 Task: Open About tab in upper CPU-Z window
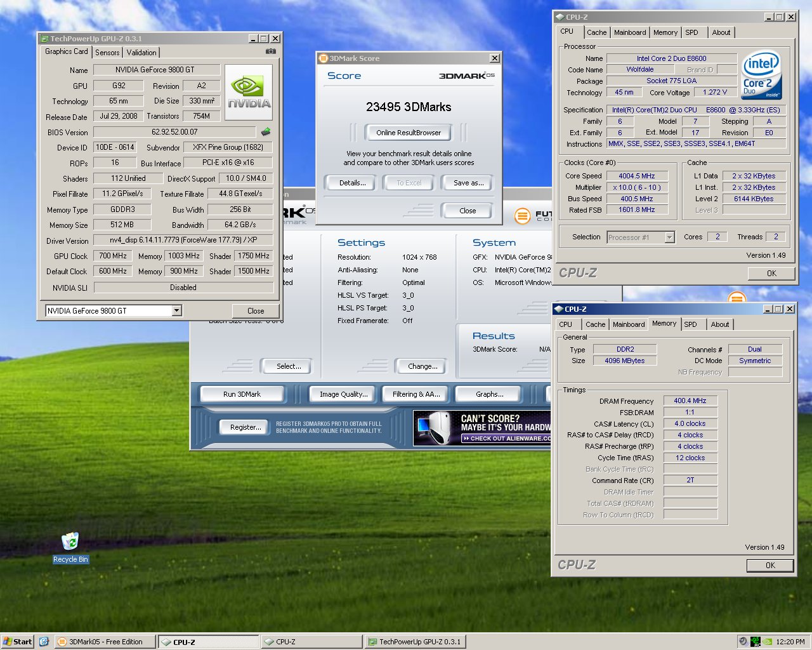721,32
